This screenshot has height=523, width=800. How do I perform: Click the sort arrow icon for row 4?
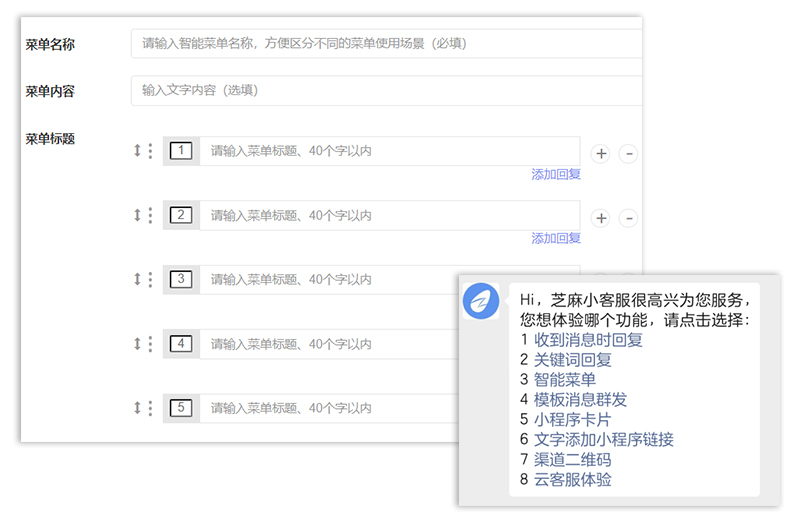tap(137, 343)
